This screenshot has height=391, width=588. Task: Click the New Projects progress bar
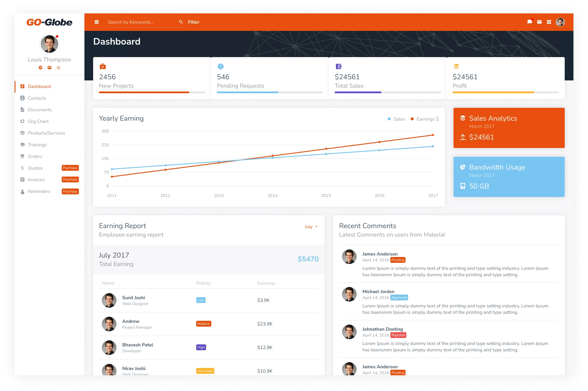pos(152,92)
